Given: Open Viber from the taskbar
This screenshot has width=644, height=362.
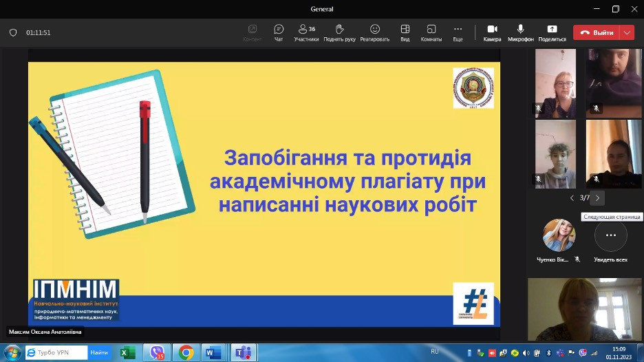Looking at the screenshot, I should 157,352.
